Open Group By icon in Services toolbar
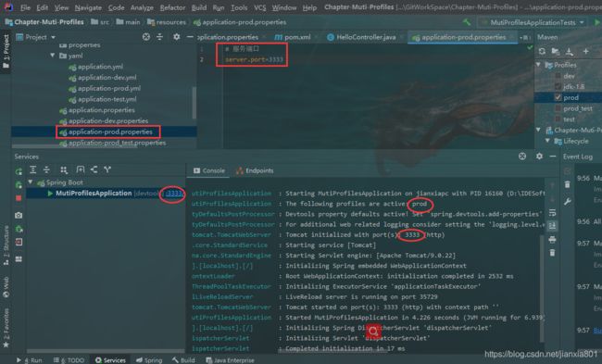Viewport: 602px width, 364px height. (x=64, y=169)
